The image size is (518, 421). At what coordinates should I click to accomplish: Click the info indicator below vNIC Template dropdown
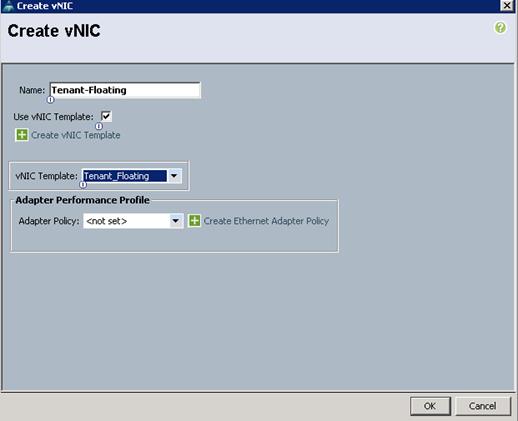coord(83,184)
